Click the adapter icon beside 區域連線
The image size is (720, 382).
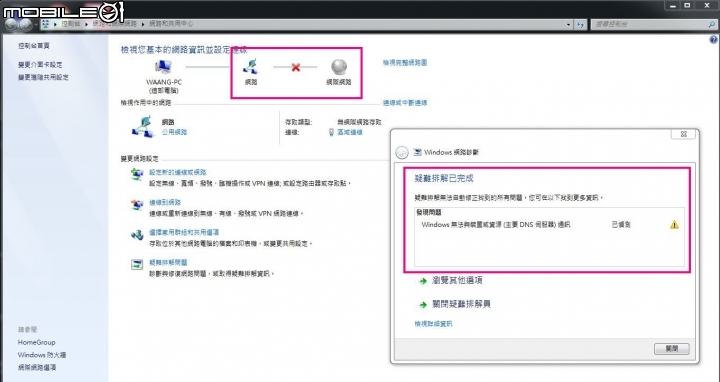coord(331,132)
